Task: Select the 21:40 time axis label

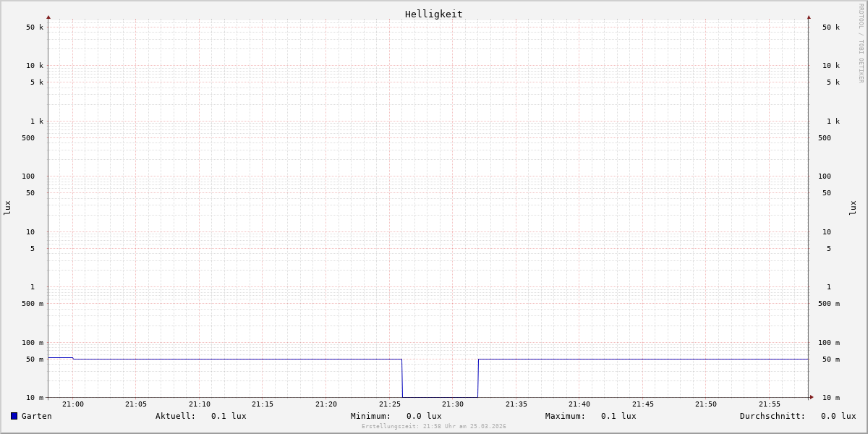Action: [x=579, y=404]
